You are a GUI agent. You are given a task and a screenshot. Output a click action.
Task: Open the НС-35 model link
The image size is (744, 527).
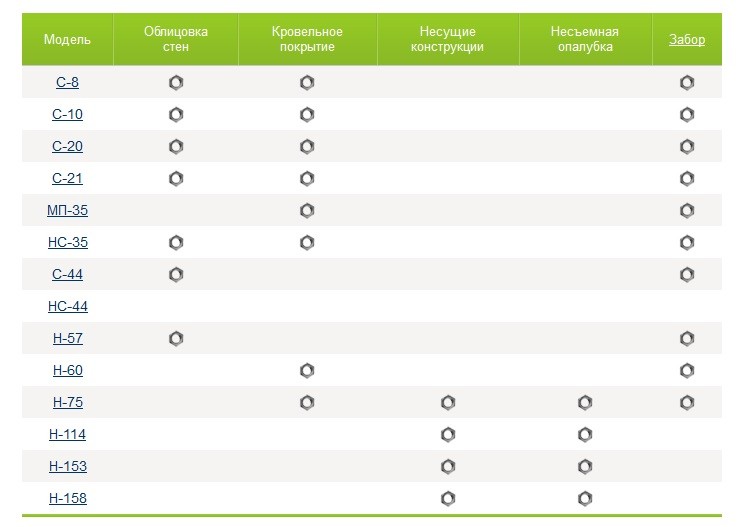pos(68,242)
